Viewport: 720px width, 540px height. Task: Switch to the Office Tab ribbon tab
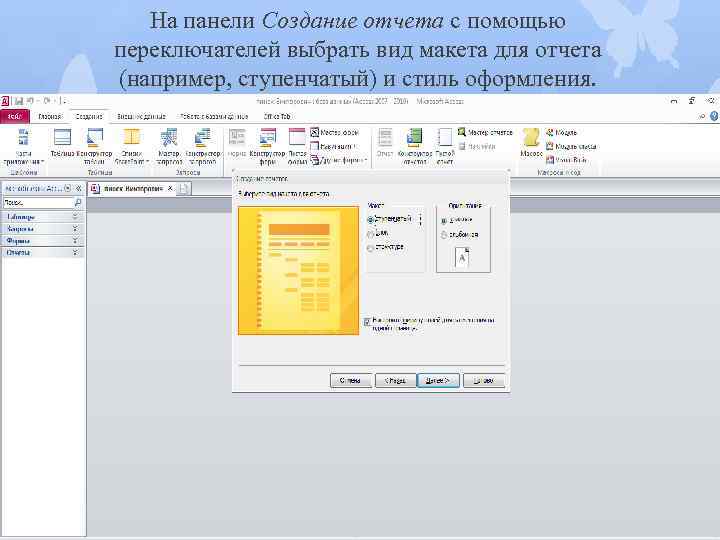pos(277,117)
